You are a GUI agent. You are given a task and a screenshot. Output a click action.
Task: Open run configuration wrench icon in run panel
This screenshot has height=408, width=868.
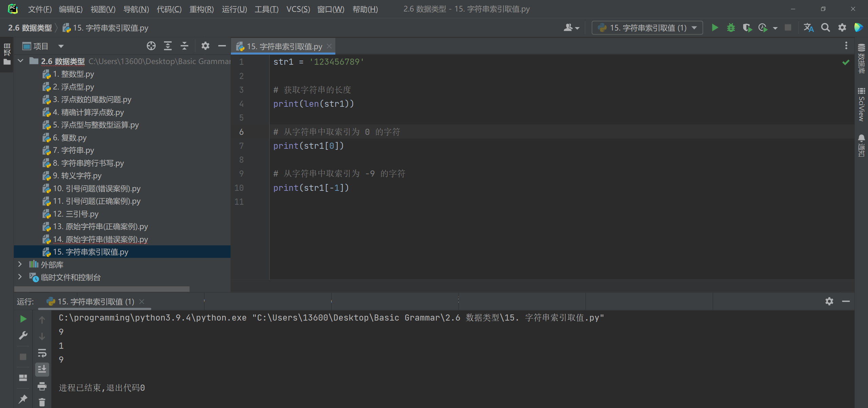pos(23,336)
